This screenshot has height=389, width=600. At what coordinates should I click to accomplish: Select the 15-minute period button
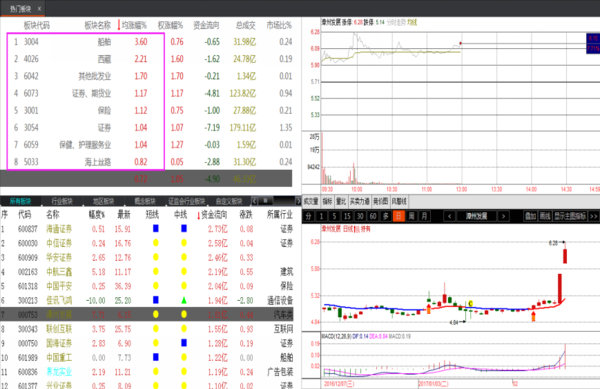tap(347, 216)
